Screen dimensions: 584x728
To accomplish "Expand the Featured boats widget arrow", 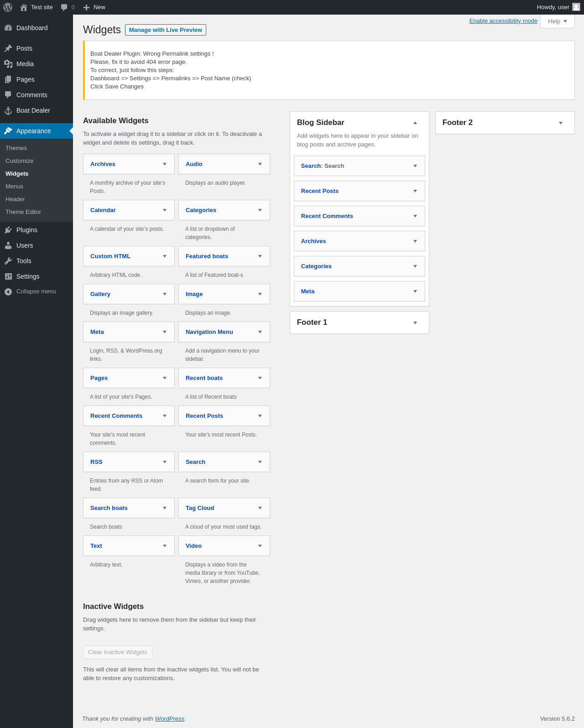I will point(260,256).
